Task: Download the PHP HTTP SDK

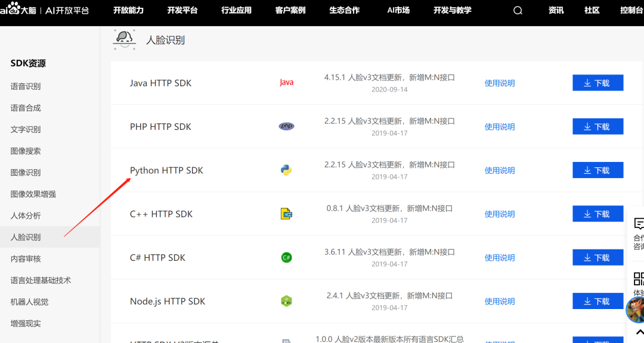Action: click(x=597, y=126)
